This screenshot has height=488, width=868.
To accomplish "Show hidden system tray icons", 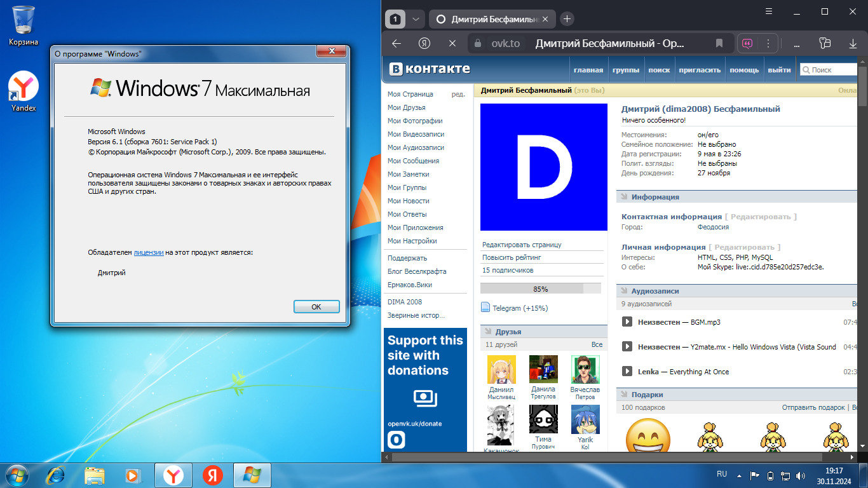I will [x=738, y=475].
